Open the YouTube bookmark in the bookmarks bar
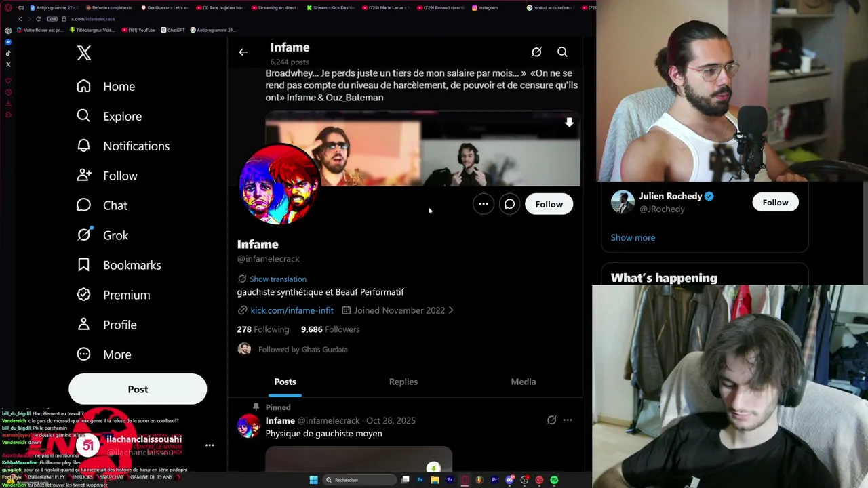Image resolution: width=868 pixels, height=488 pixels. pyautogui.click(x=139, y=30)
